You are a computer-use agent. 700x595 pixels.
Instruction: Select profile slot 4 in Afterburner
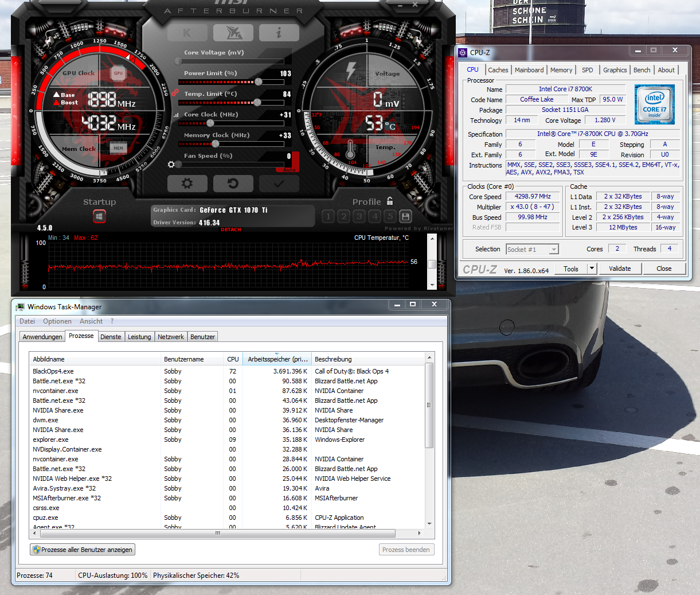click(x=374, y=216)
